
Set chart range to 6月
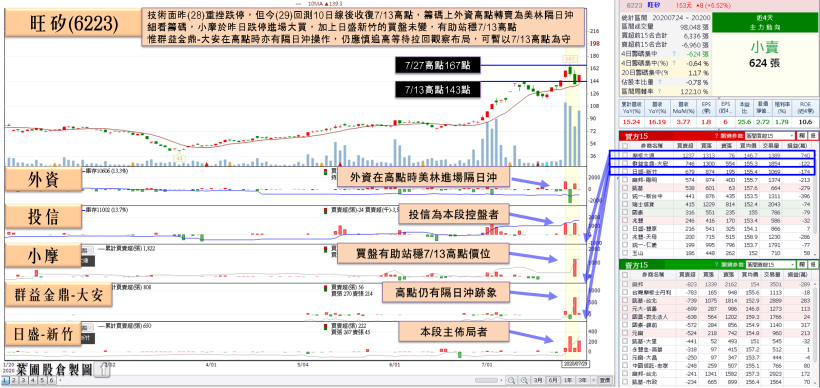point(553,380)
